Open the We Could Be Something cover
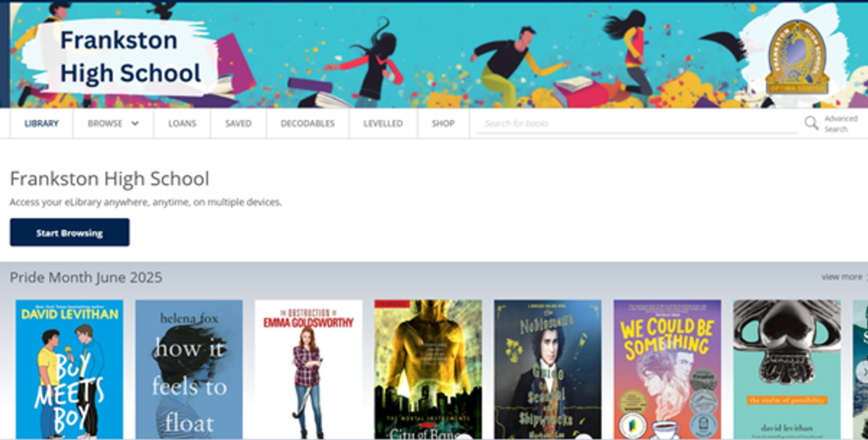Image resolution: width=868 pixels, height=440 pixels. coord(667,370)
